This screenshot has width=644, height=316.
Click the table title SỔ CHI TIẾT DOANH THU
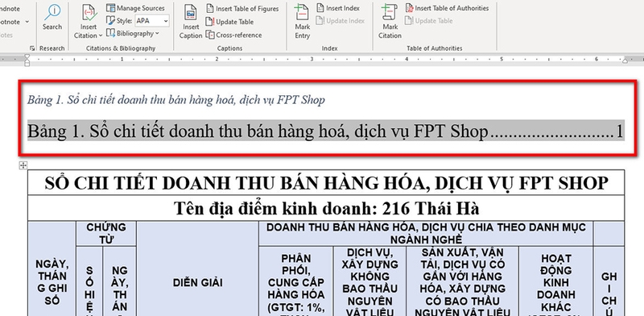point(326,183)
